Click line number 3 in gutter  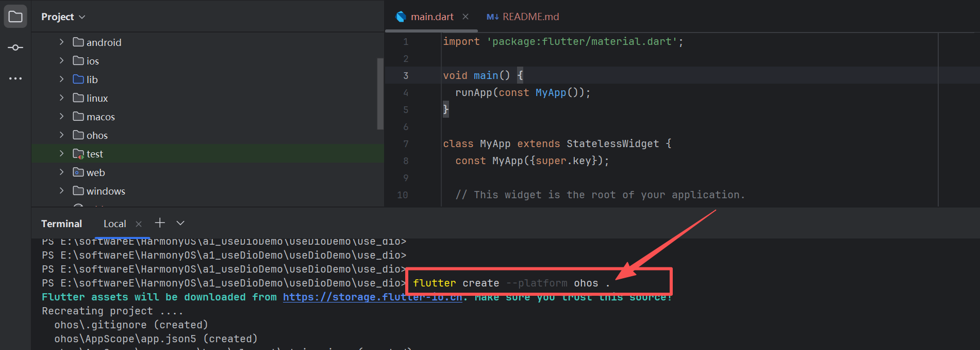(406, 75)
